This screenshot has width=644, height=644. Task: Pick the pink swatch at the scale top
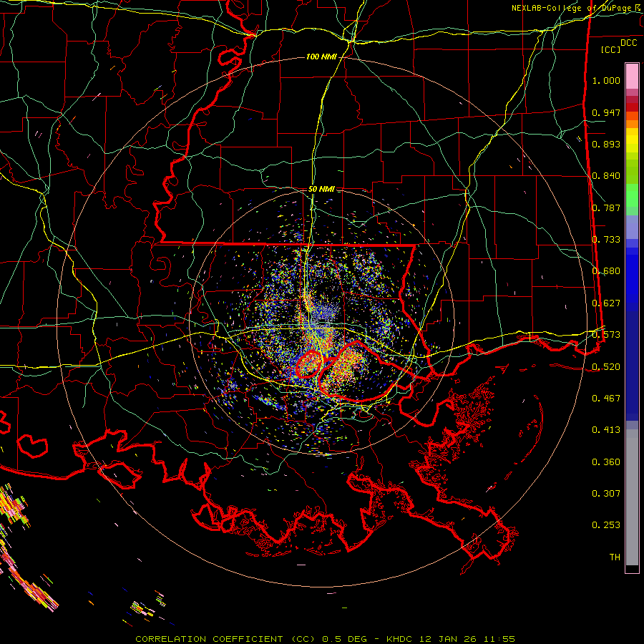click(632, 76)
